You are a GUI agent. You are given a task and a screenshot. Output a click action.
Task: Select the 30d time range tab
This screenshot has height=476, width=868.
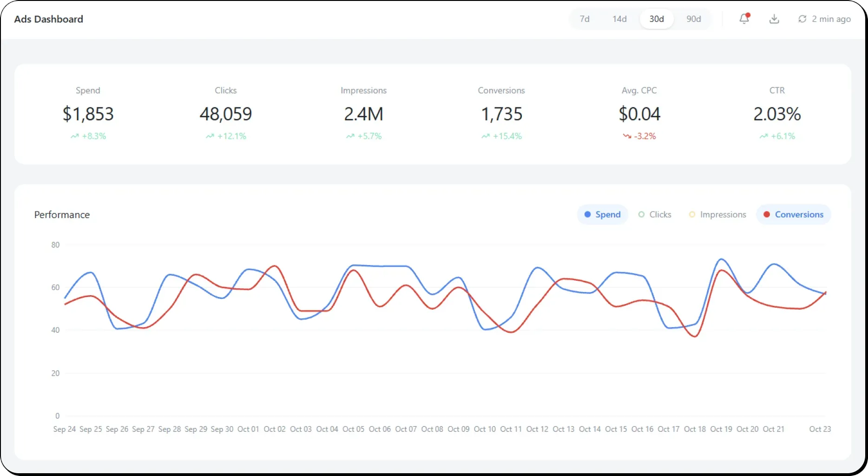tap(657, 19)
